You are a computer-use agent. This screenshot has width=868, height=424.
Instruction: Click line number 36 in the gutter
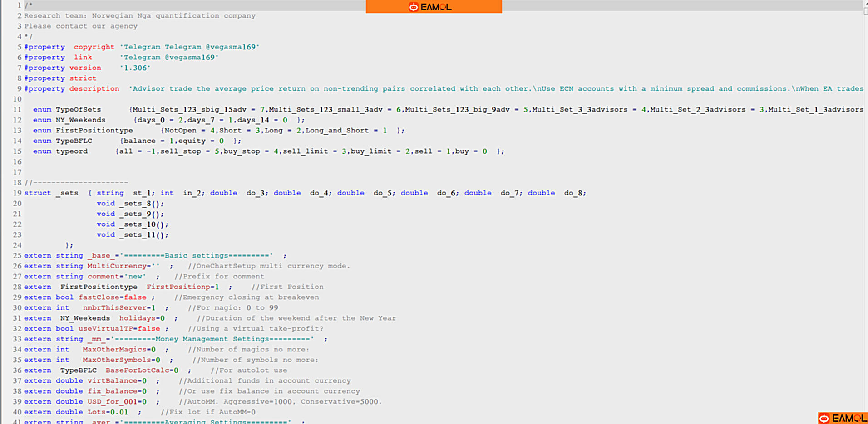[x=17, y=370]
